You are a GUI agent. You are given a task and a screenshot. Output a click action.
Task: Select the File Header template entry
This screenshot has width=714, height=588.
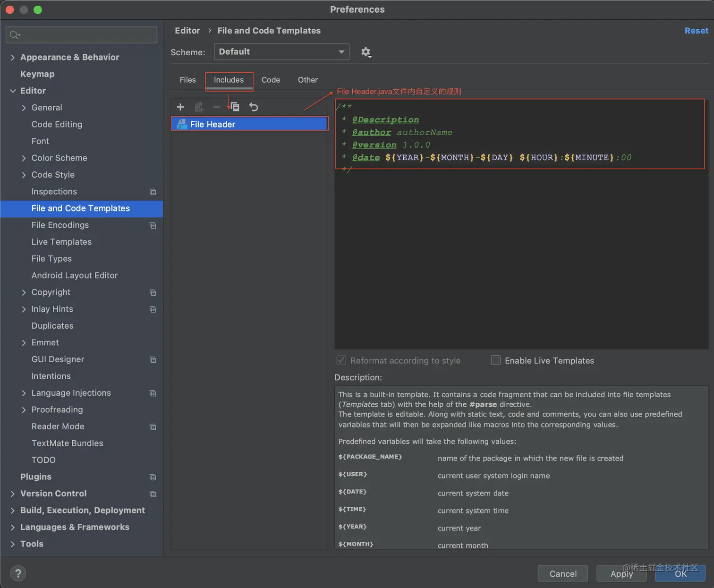pos(250,124)
